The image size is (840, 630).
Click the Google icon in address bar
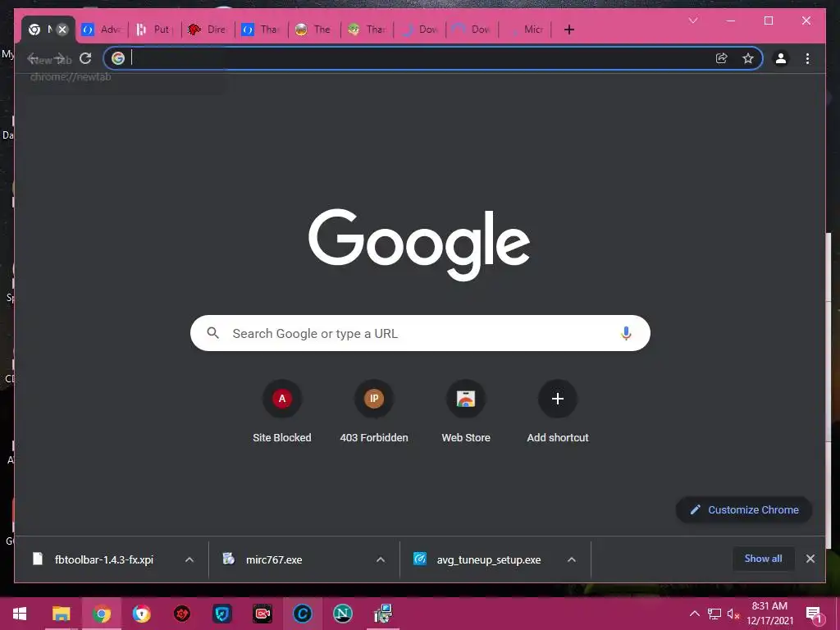(x=118, y=58)
